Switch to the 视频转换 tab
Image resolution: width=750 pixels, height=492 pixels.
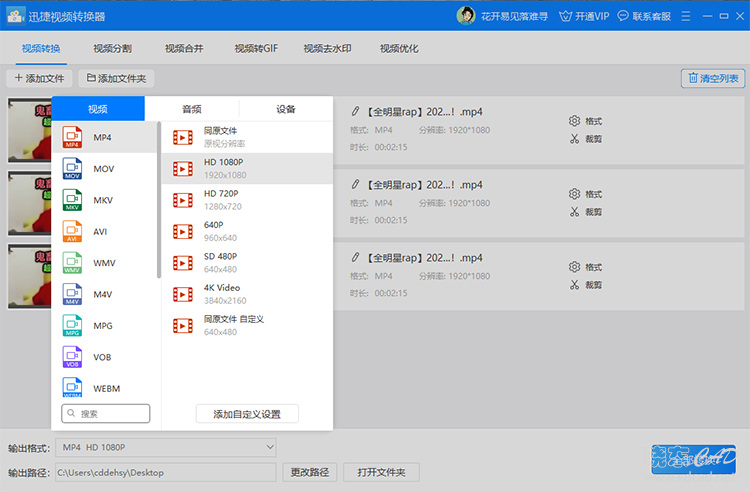41,48
